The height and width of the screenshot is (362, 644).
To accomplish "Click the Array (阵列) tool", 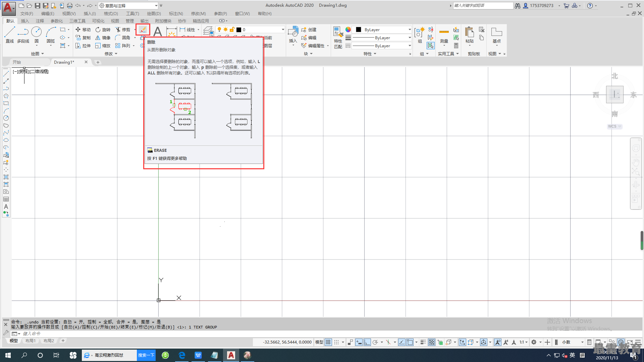I will click(123, 46).
